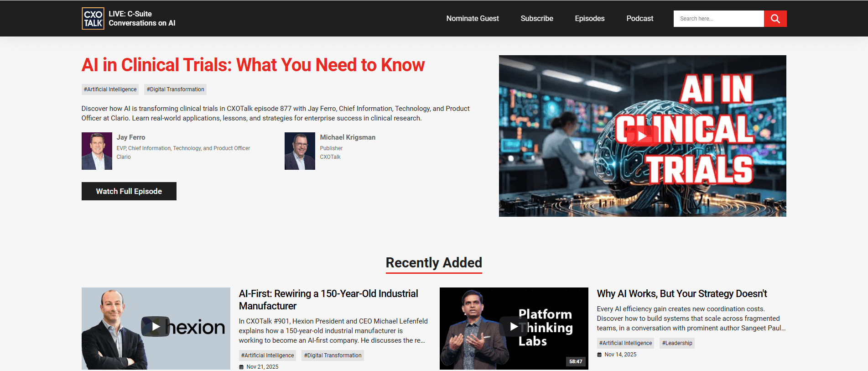Select the #Artificial Intelligence tag under the headline
The height and width of the screenshot is (371, 868).
pos(110,89)
